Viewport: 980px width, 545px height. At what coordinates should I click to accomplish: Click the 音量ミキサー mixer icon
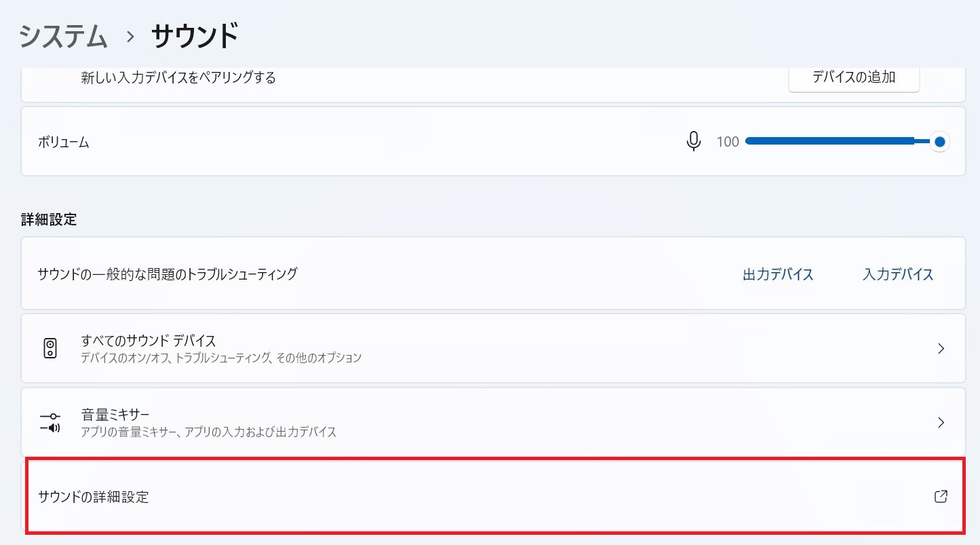[x=50, y=422]
